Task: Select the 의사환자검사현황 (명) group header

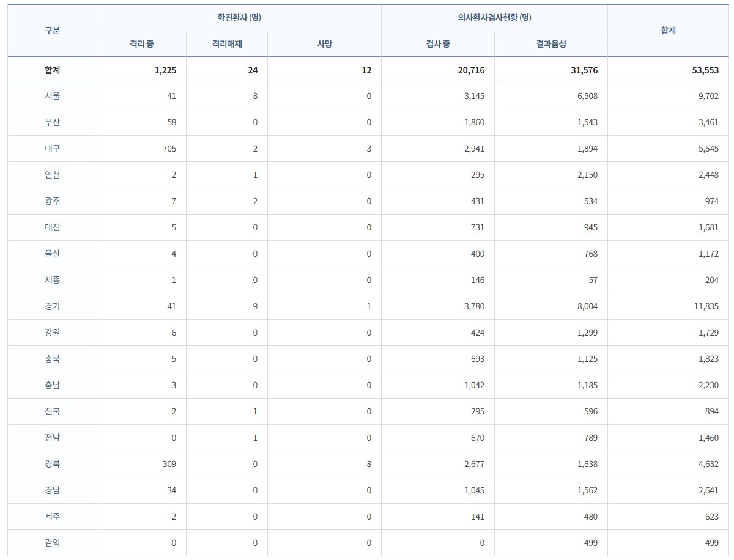Action: [x=494, y=18]
